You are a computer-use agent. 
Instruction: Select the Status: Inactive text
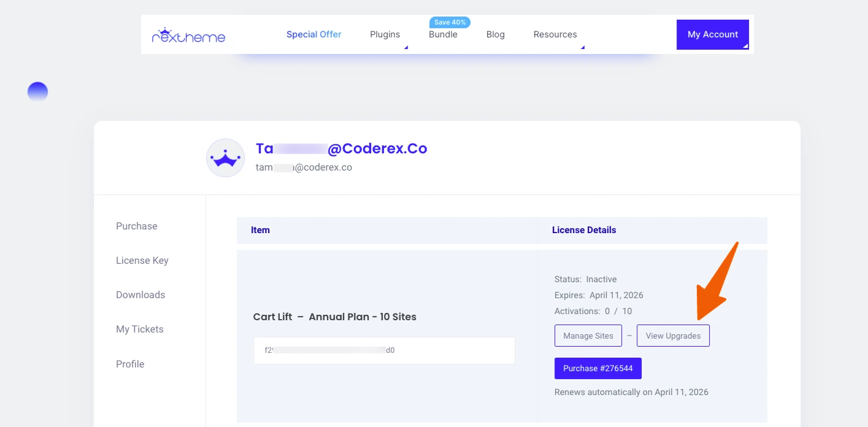pos(586,279)
